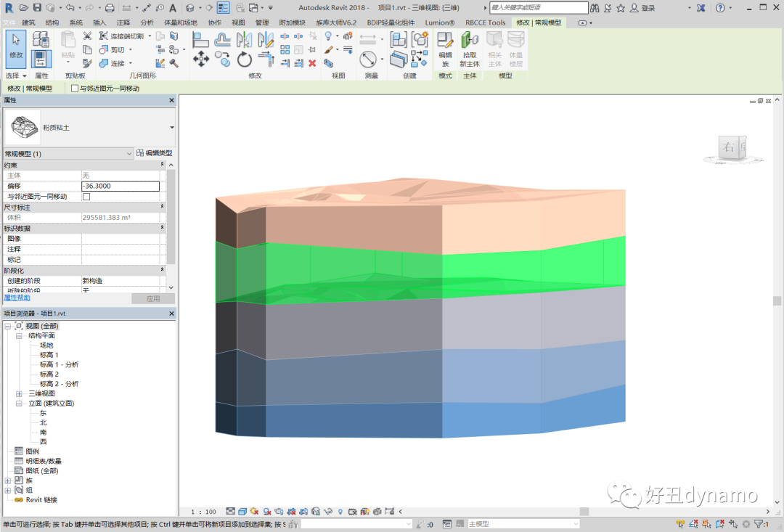Expand the 族 node in project browser

pyautogui.click(x=8, y=480)
